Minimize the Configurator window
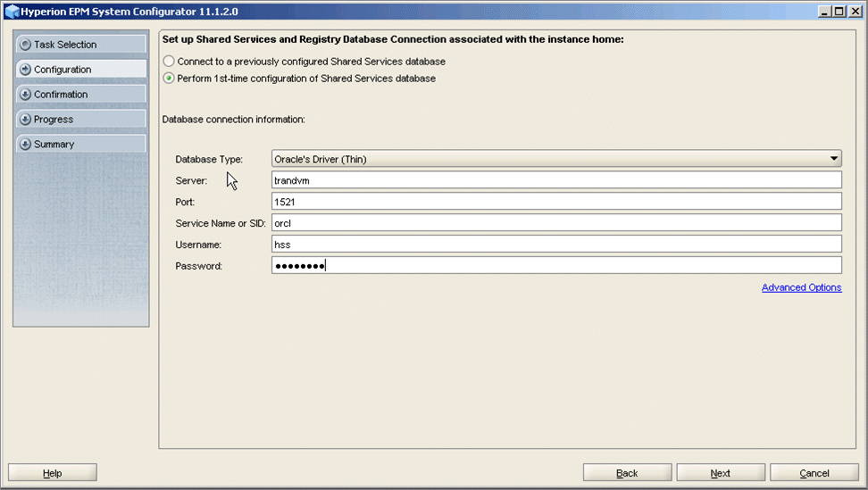The image size is (868, 490). pos(825,11)
